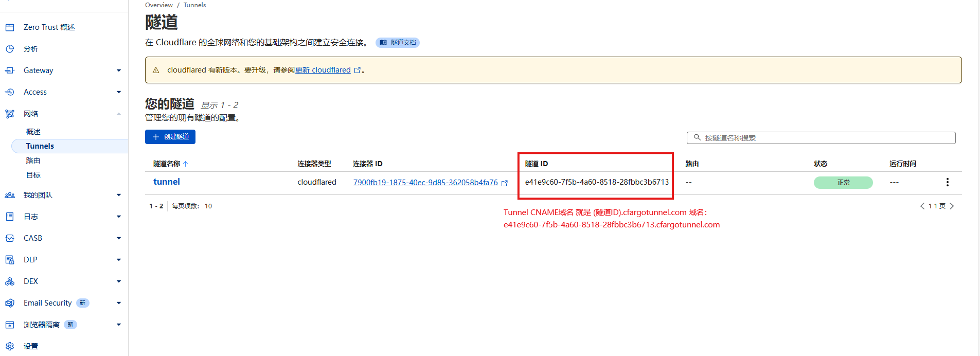Click the CASB sidebar icon
Screen dimensions: 980x356
(10, 238)
